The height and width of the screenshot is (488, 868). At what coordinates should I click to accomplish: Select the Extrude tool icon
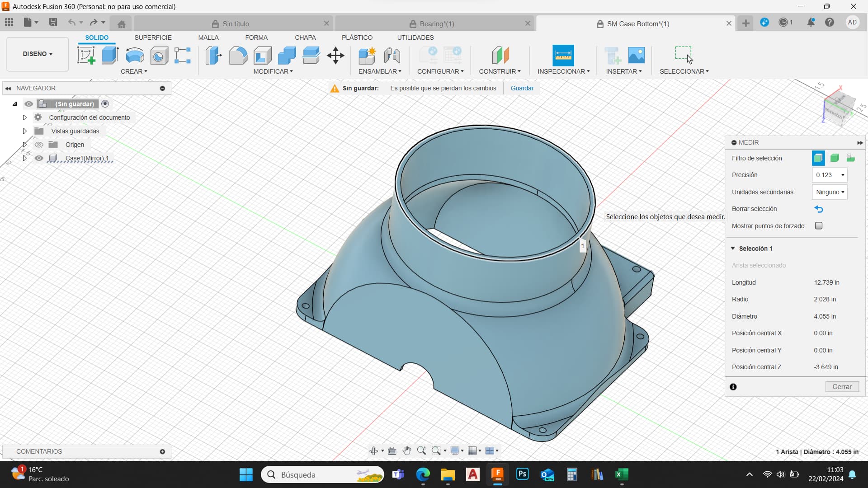(110, 56)
